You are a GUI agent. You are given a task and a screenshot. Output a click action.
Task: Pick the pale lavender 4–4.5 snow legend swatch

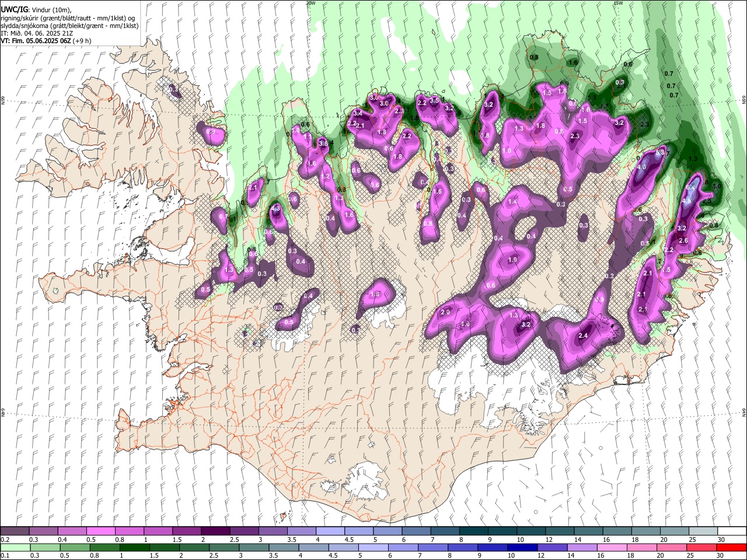[330, 531]
